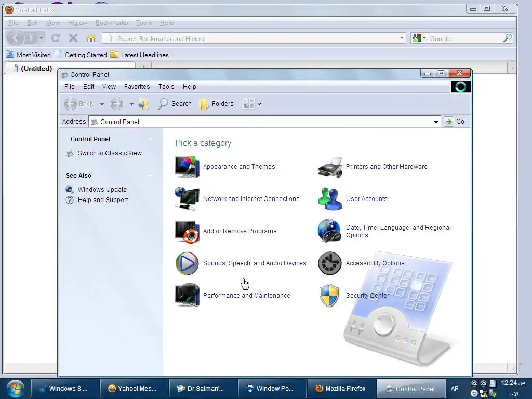Click the Firefox search magnifier icon
The width and height of the screenshot is (532, 399).
point(508,38)
